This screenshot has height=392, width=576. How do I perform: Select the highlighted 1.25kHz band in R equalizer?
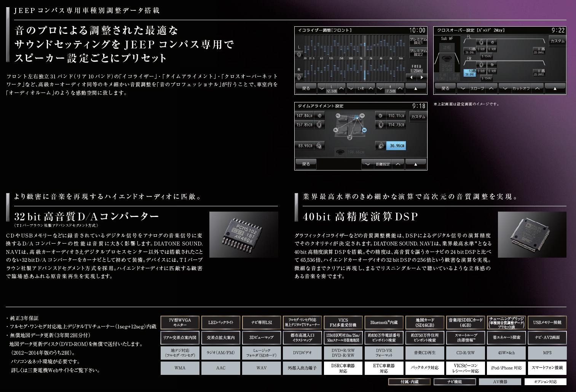coord(365,71)
